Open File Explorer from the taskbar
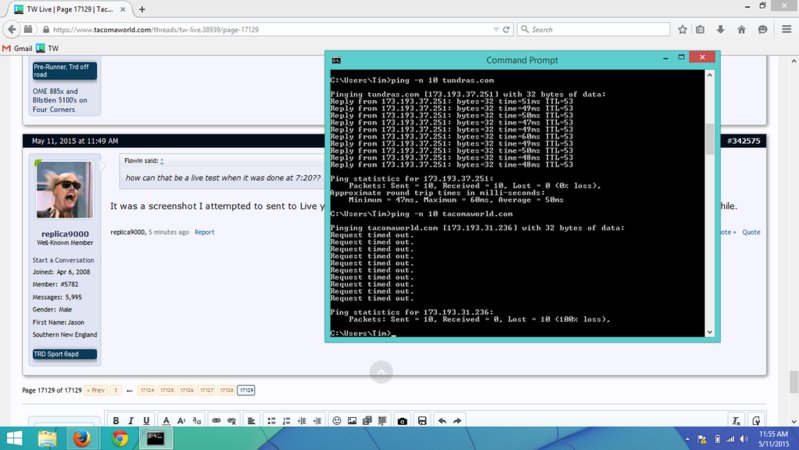Screen dimensions: 799x450 (47, 438)
